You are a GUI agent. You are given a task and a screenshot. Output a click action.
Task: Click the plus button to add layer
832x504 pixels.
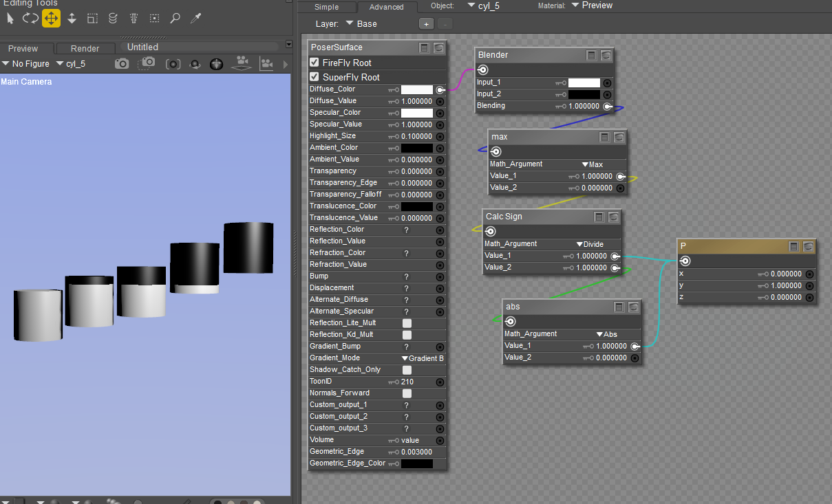pyautogui.click(x=426, y=23)
